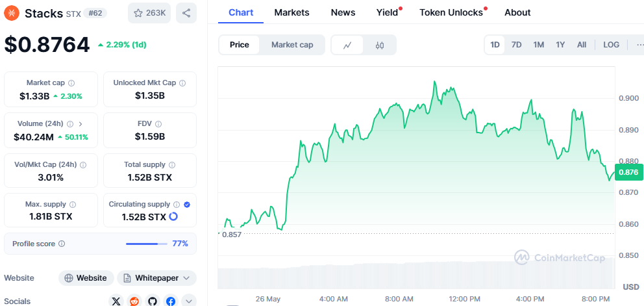
Task: Open the Markets tab
Action: 291,12
